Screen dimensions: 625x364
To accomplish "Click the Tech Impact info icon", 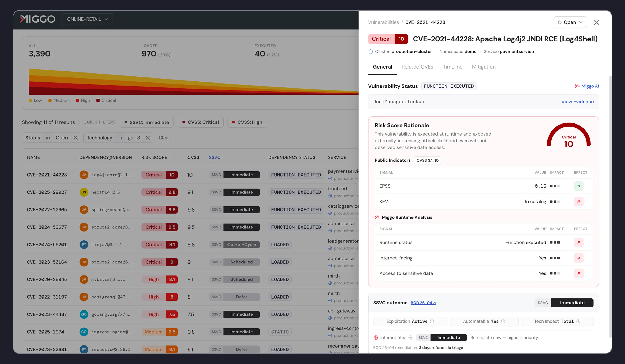I will 578,321.
